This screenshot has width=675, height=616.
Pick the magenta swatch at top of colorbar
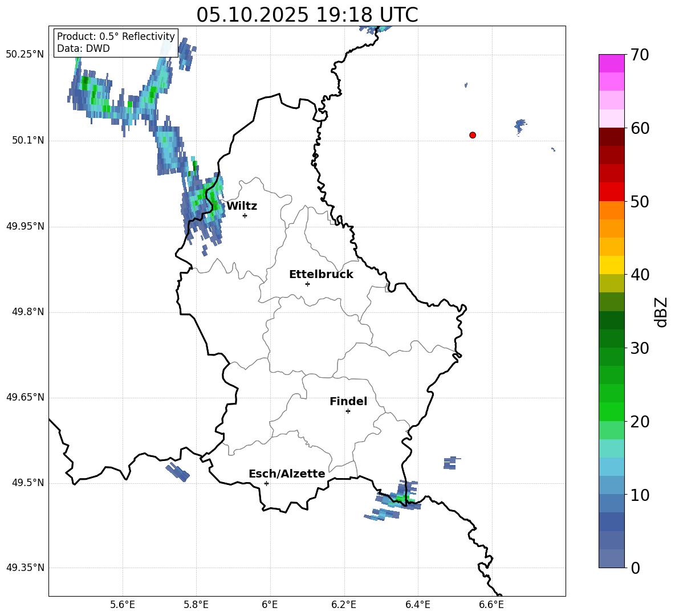(612, 63)
